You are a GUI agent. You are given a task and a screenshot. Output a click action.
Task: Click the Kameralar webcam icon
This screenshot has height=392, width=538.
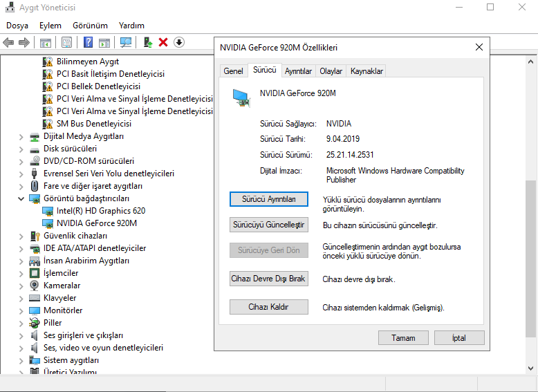pos(35,286)
